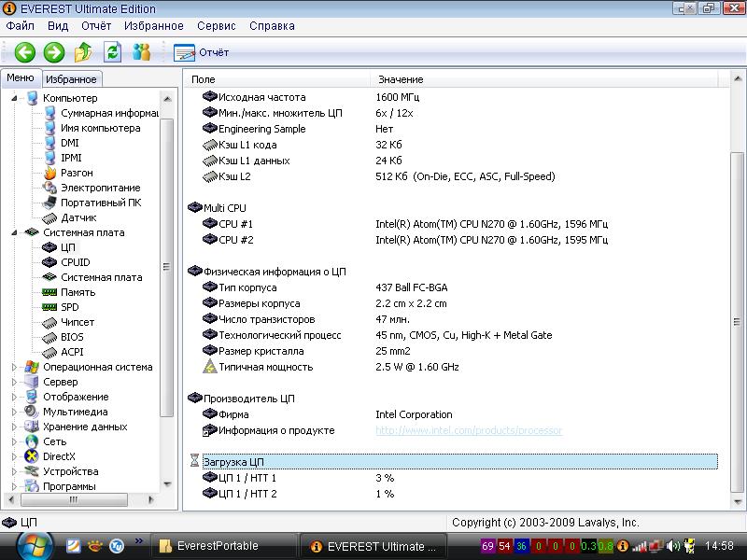The width and height of the screenshot is (747, 560).
Task: Select the ЦП item in the tree
Action: (x=67, y=247)
